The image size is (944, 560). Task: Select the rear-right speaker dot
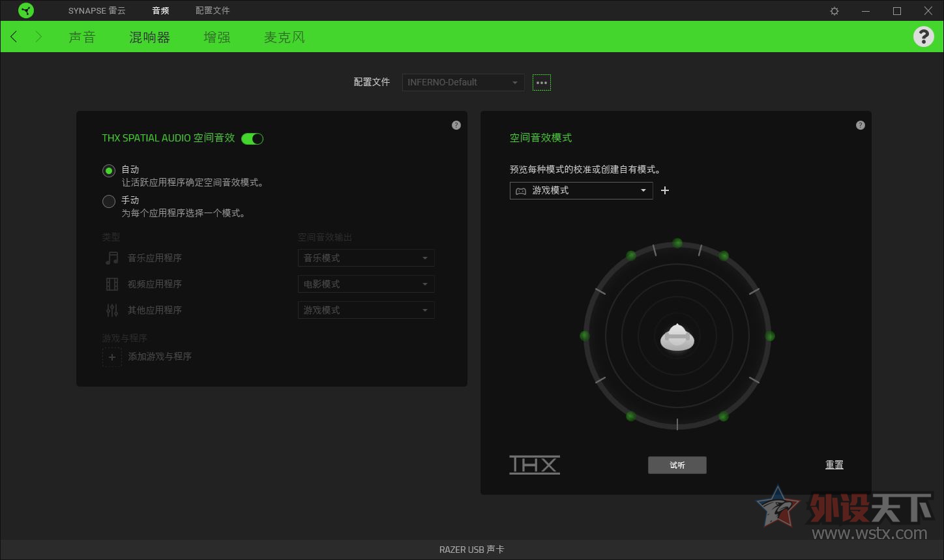724,416
